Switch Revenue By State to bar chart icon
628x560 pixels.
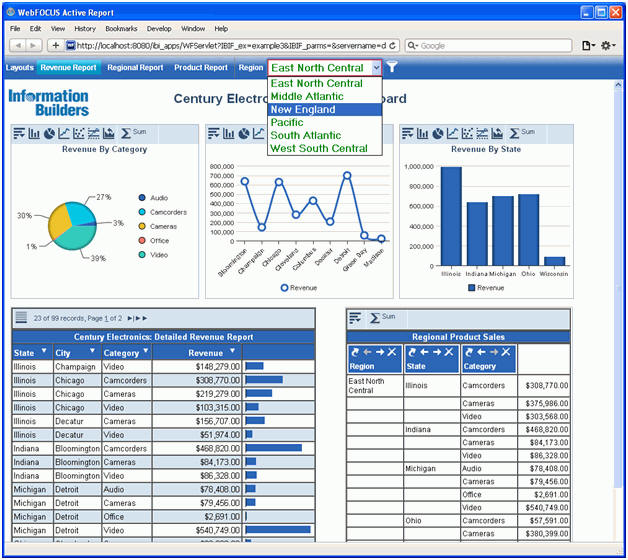tap(423, 133)
